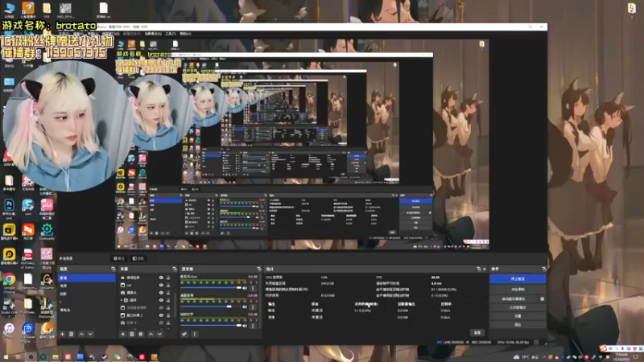
Task: Open the Photoshop PSD file on desktop
Action: click(9, 208)
